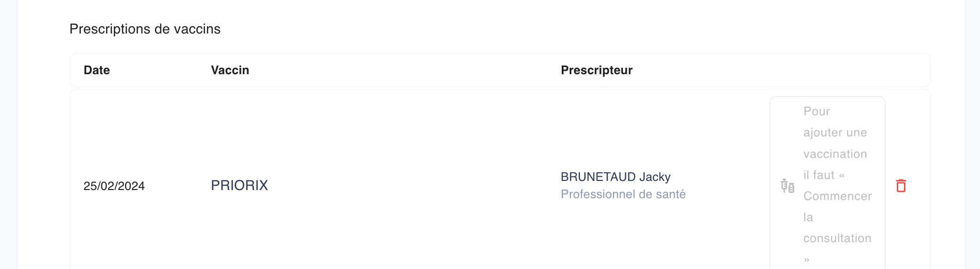This screenshot has height=269, width=980.
Task: Click the word consultation in the hint
Action: (837, 238)
